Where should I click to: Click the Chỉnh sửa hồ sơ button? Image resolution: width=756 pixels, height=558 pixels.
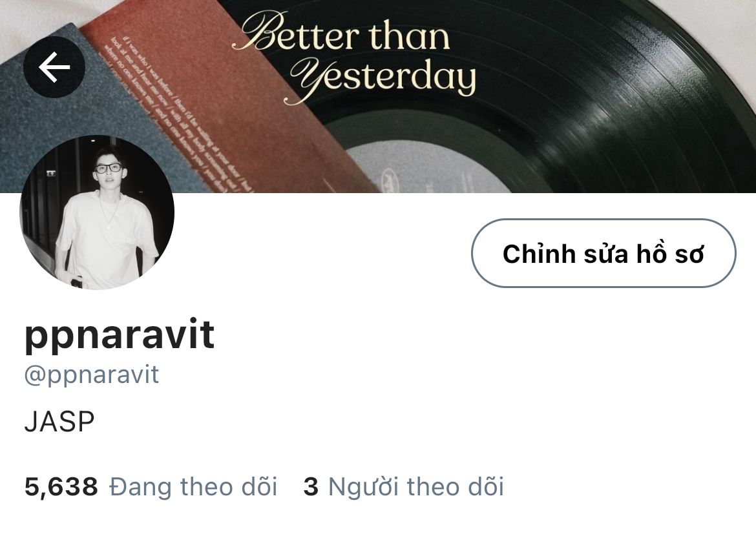coord(604,253)
